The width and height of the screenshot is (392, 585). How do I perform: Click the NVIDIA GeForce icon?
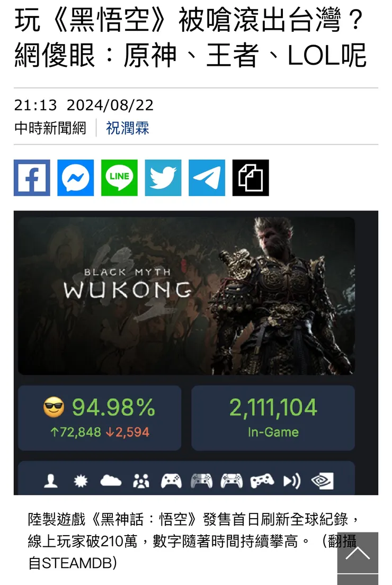click(322, 481)
